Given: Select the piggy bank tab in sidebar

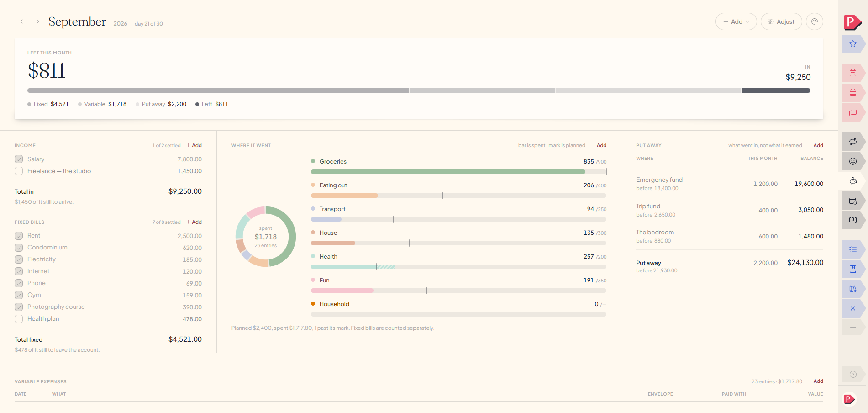Looking at the screenshot, I should pos(853,181).
